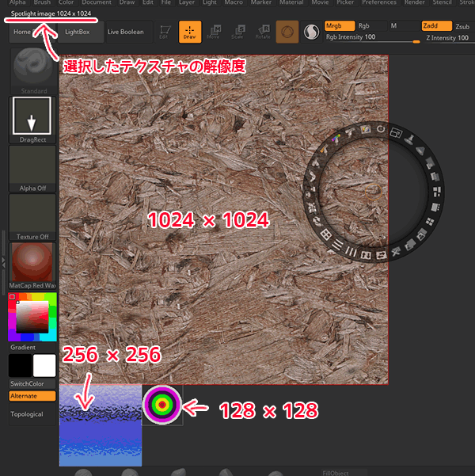Toggle the Alternate color button
This screenshot has width=475, height=476.
(x=32, y=395)
